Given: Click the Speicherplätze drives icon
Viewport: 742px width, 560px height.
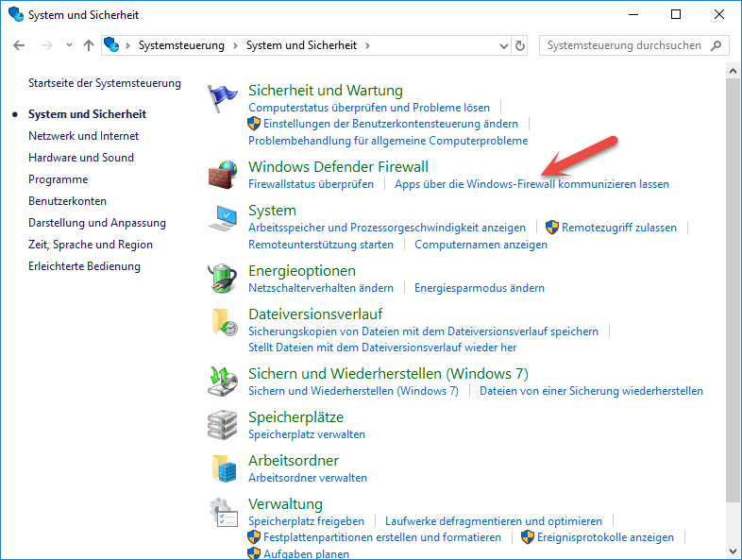Looking at the screenshot, I should point(224,425).
